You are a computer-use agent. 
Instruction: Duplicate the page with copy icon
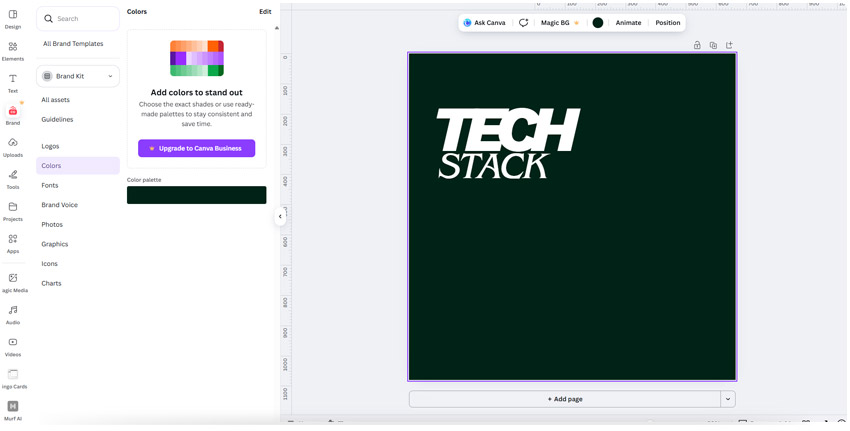coord(713,45)
